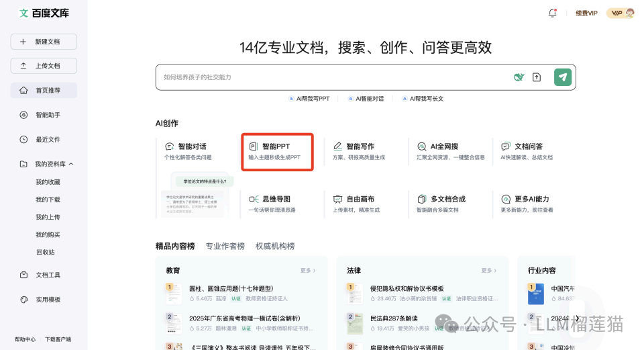Screen dimensions: 644x350
Task: Open the 智能写作 card
Action: [x=360, y=151]
